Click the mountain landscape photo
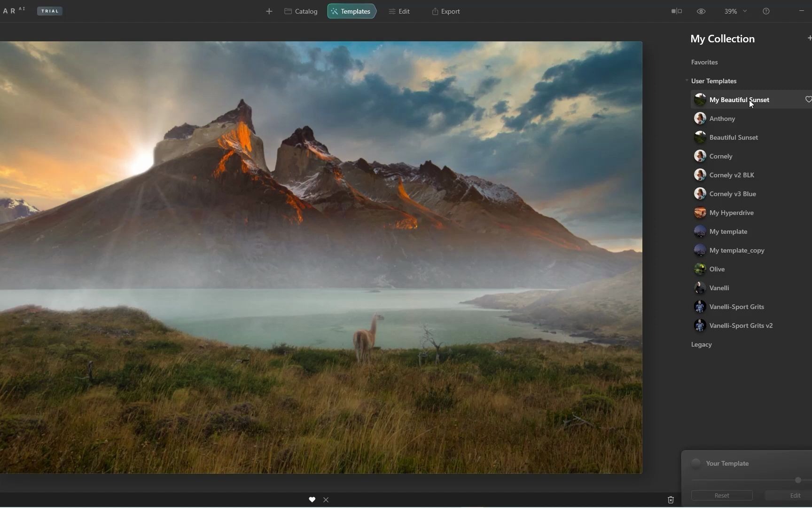Viewport: 812px width, 508px height. [321, 257]
